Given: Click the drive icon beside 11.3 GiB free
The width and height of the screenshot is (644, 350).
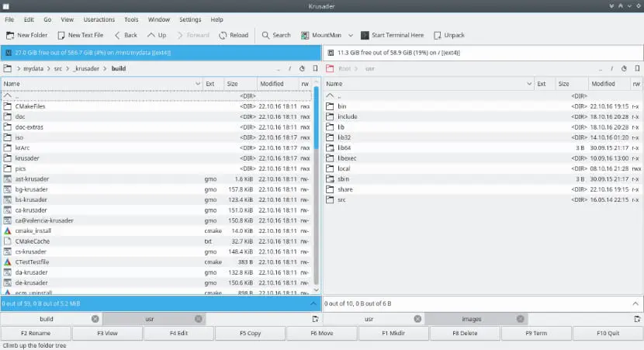Looking at the screenshot, I should [x=331, y=53].
